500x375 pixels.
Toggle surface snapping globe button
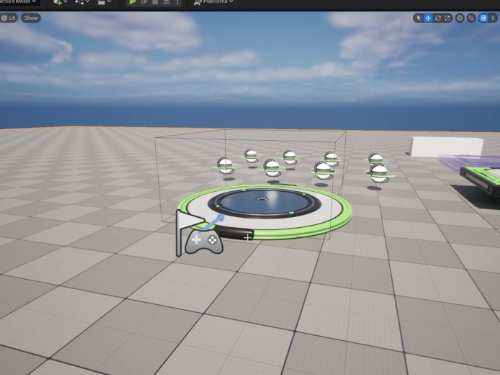460,18
